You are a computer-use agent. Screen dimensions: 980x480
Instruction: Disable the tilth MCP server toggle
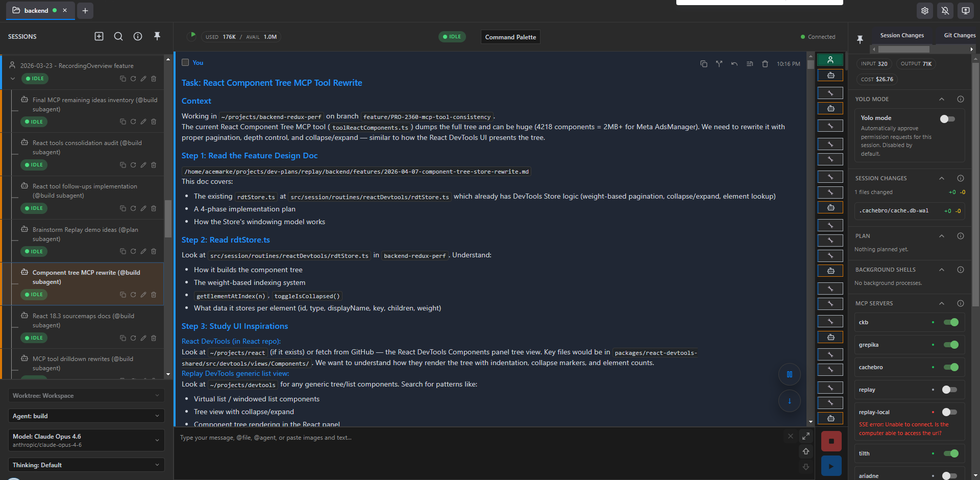tap(951, 453)
